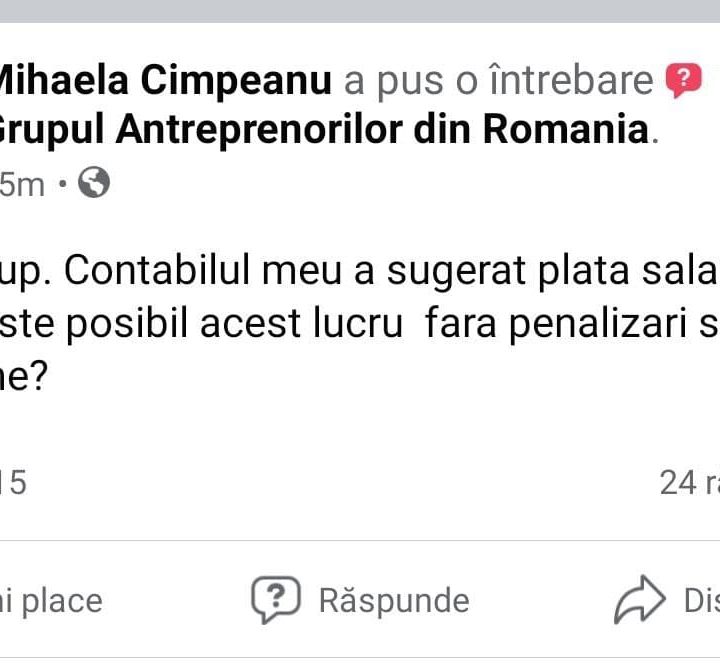Click the share arrow icon

pyautogui.click(x=640, y=599)
